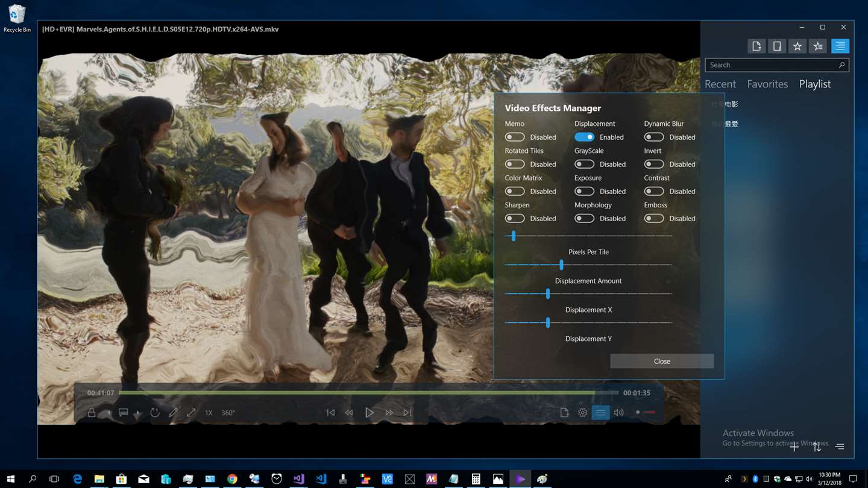Disable the Displacement effect toggle

(x=584, y=137)
